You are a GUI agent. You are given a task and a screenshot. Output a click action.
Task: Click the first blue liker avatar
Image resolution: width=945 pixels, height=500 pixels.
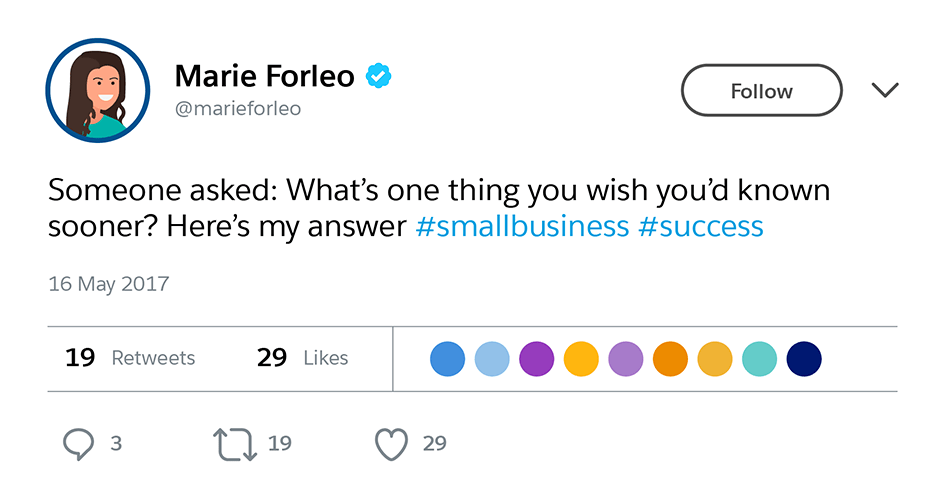pyautogui.click(x=448, y=358)
